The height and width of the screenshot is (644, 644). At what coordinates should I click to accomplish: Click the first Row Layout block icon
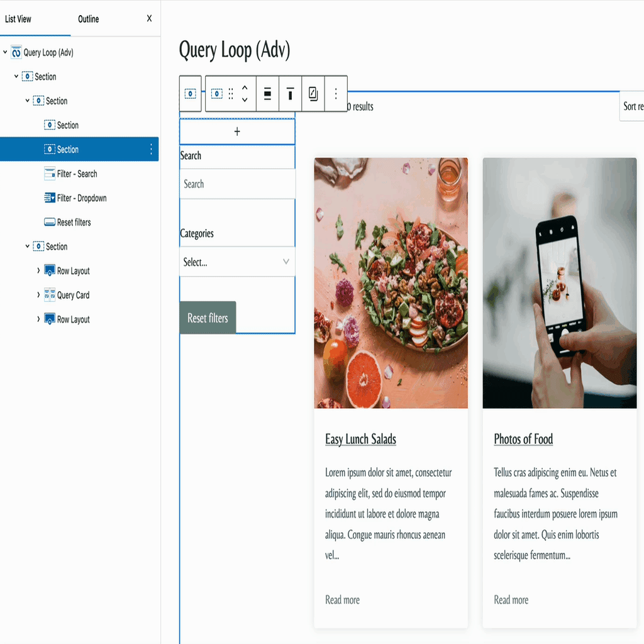[50, 270]
